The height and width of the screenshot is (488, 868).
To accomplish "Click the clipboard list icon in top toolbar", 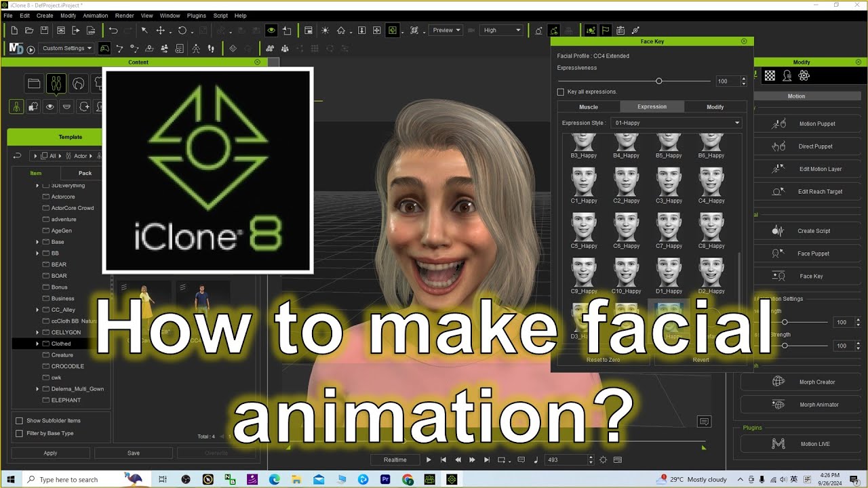I will click(x=620, y=30).
